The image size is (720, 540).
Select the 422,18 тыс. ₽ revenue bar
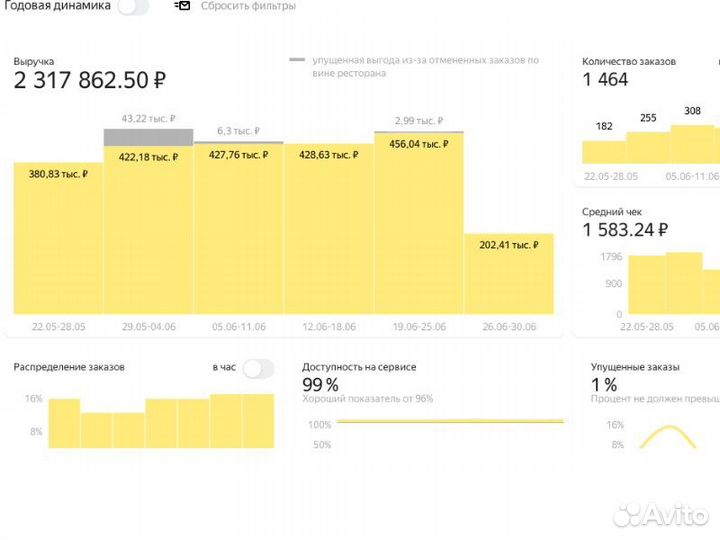148,230
